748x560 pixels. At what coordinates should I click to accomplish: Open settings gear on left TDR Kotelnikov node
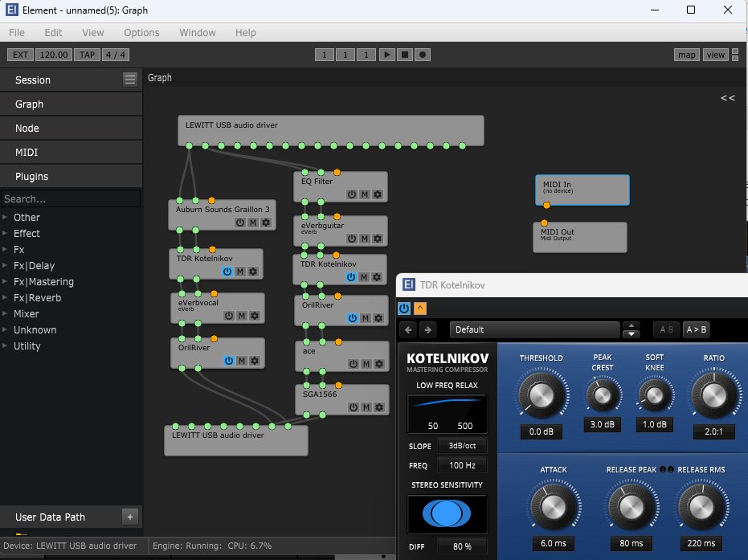pos(253,272)
